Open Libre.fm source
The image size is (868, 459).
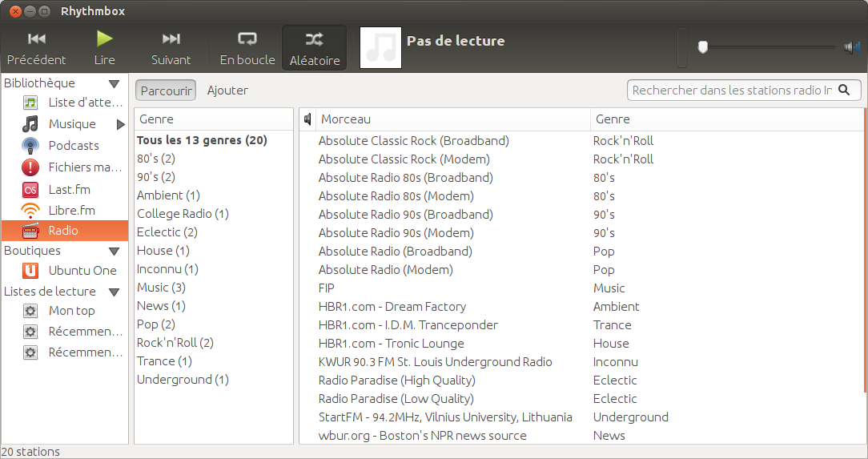point(65,211)
